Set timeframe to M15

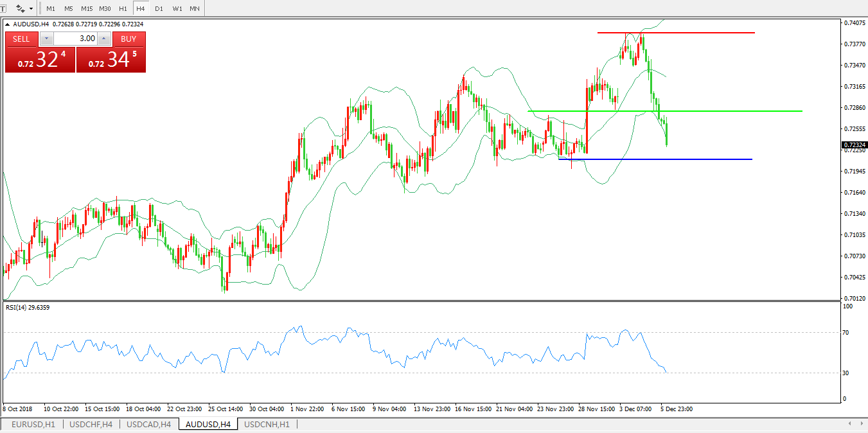(x=87, y=9)
